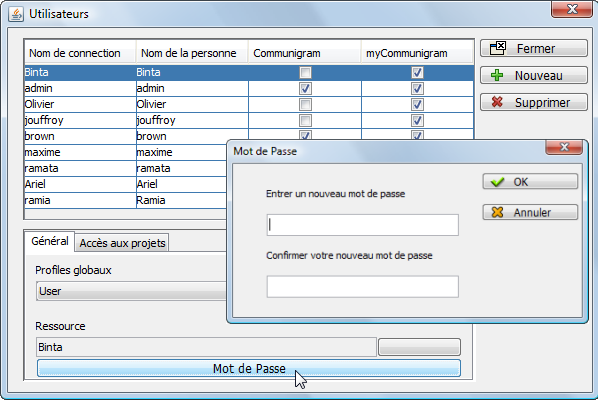
Task: Click the Mot de Passe button
Action: 249,368
